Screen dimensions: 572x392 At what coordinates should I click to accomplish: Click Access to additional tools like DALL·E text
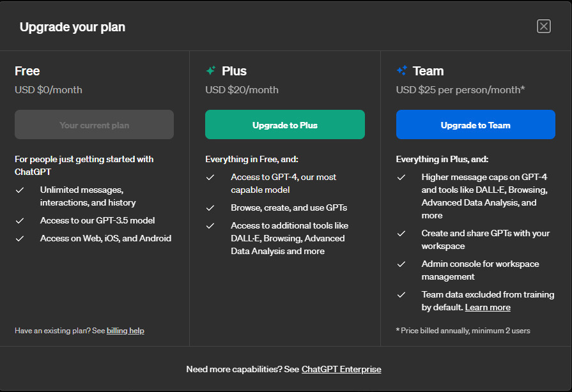coord(290,238)
